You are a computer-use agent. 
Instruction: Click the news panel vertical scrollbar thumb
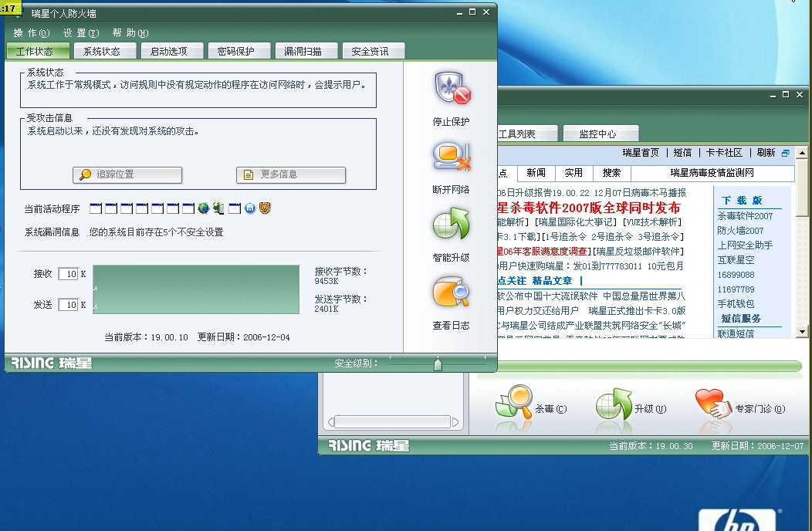802,187
